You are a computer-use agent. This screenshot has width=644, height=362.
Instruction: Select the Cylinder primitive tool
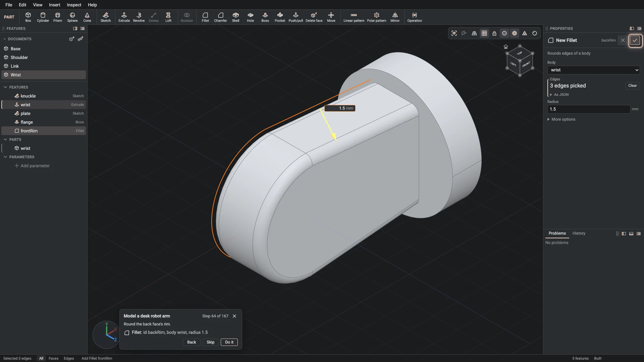[43, 17]
